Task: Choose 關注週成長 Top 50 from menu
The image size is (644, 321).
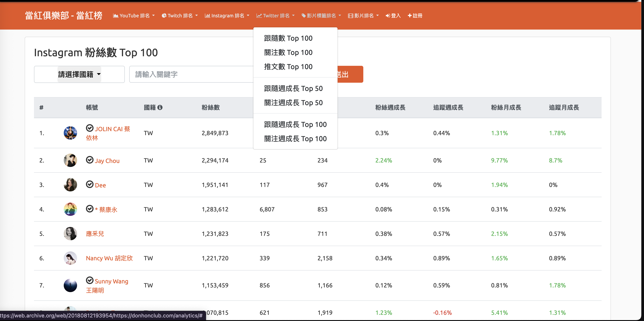Action: 293,103
